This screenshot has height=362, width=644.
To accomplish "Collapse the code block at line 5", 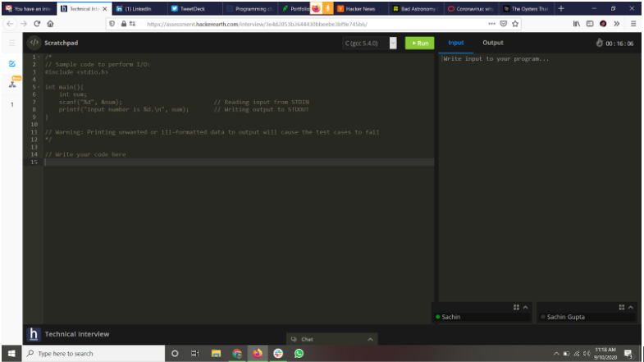I will pos(38,86).
